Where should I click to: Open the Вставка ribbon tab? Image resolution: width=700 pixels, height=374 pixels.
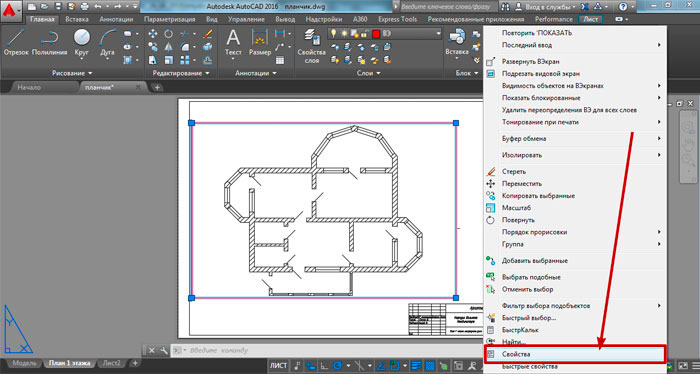(x=77, y=19)
